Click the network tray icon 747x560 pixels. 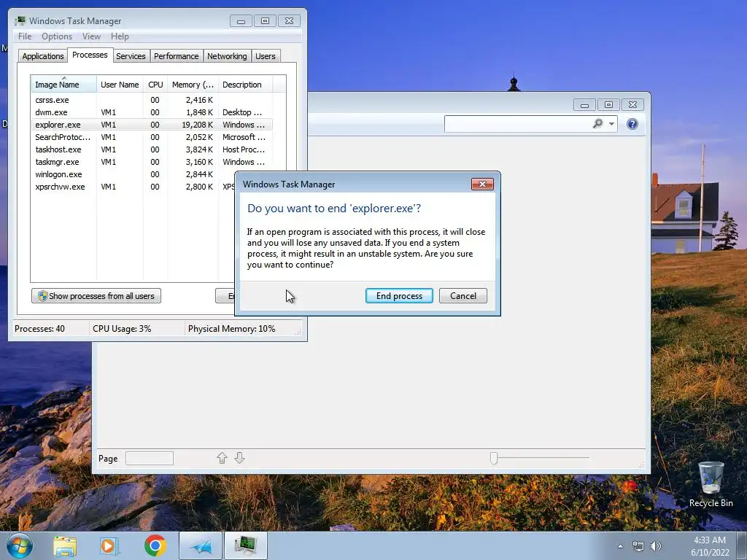638,546
